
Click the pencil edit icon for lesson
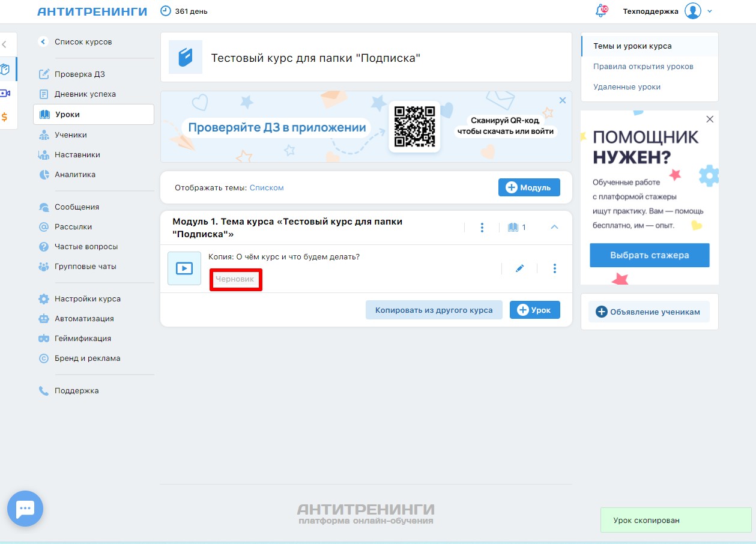click(x=519, y=268)
